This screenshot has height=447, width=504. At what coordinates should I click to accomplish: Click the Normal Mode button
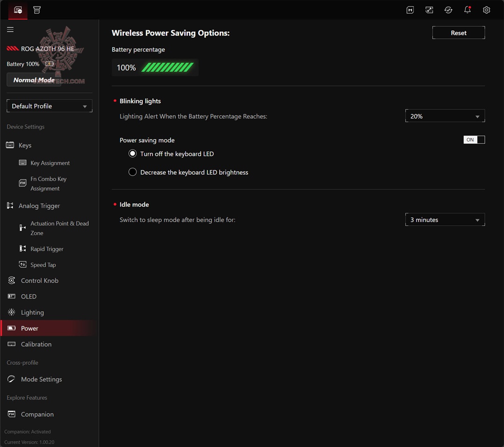click(x=34, y=80)
